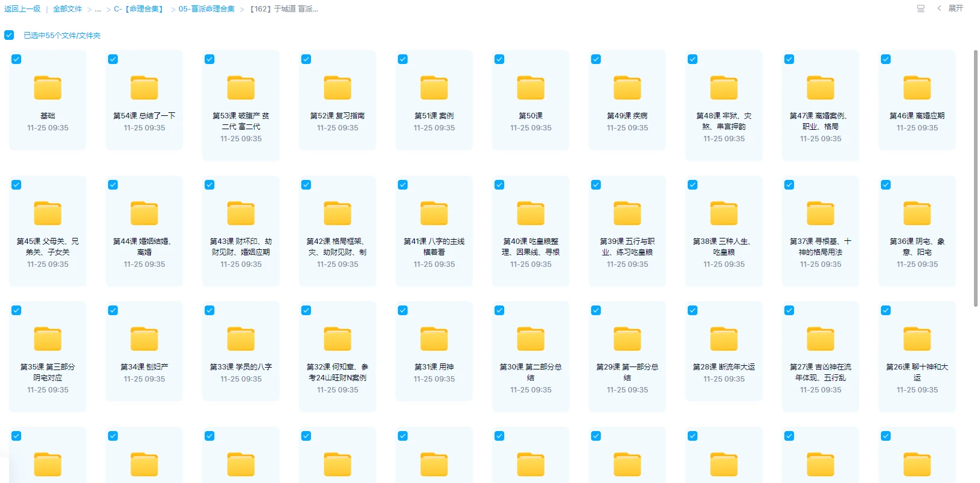980x483 pixels.
Task: Expand collapsed breadcrumb path ellipsis
Action: point(98,9)
